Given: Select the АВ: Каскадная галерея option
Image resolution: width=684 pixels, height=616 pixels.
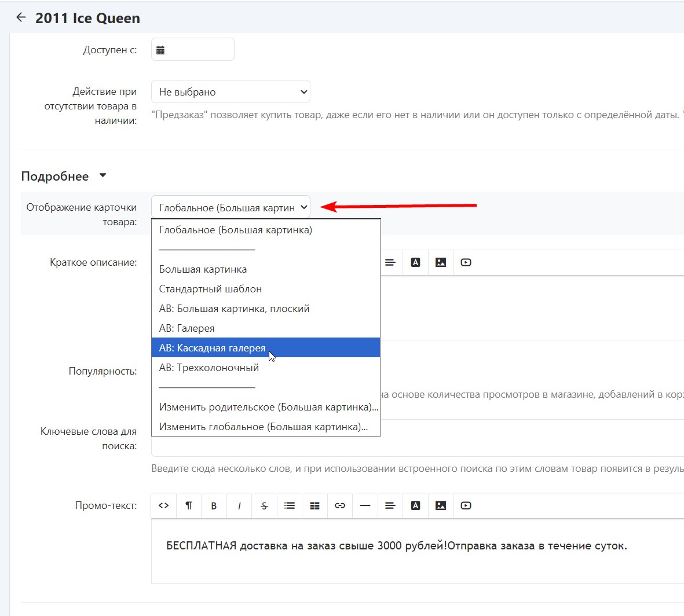Looking at the screenshot, I should tap(212, 348).
